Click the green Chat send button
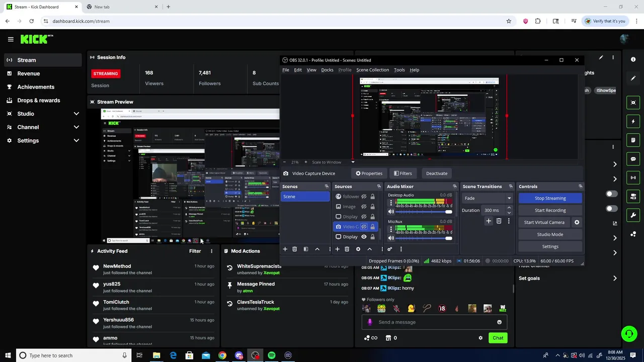 (498, 338)
